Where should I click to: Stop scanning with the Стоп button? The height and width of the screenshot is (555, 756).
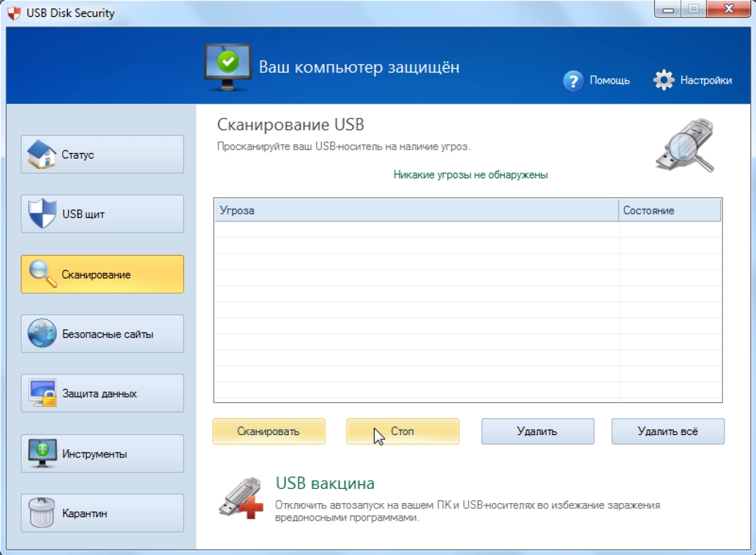coord(403,431)
